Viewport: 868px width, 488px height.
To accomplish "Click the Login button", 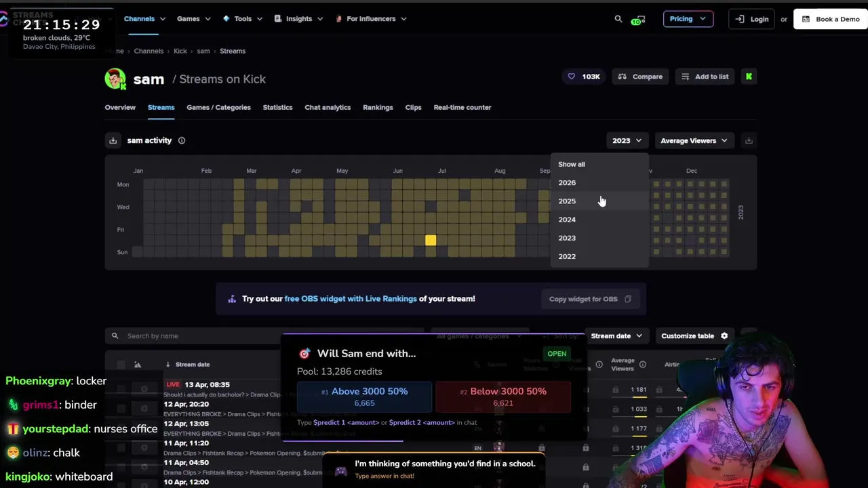I will 752,19.
